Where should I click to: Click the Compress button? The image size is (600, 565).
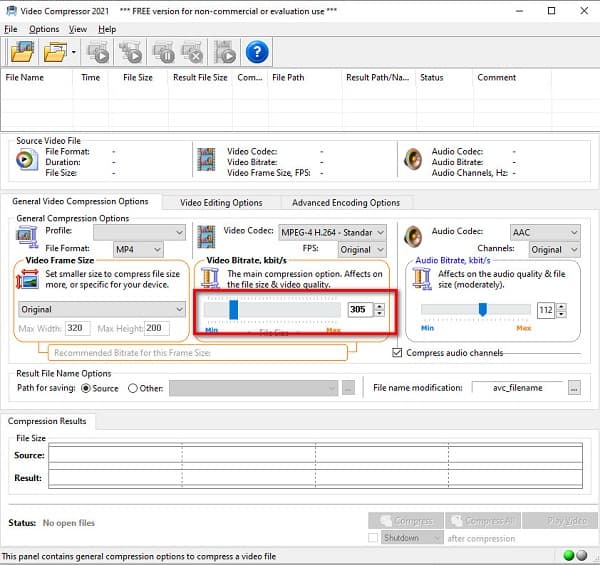point(406,521)
